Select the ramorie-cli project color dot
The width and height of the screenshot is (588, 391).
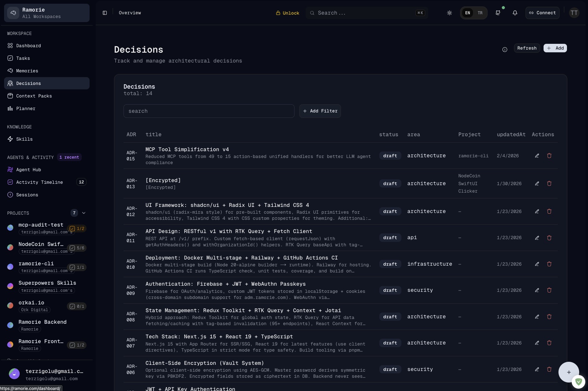11,267
